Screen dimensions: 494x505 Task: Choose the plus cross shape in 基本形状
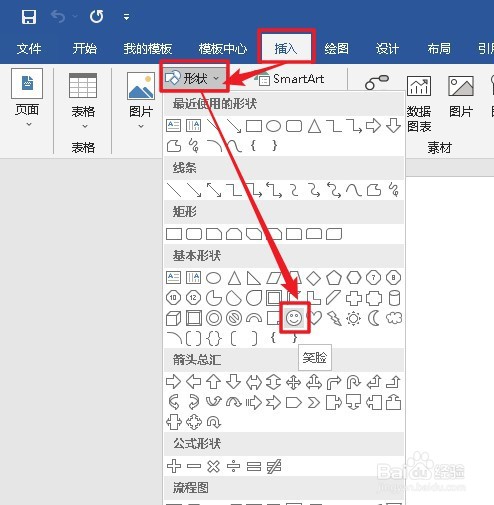point(354,298)
